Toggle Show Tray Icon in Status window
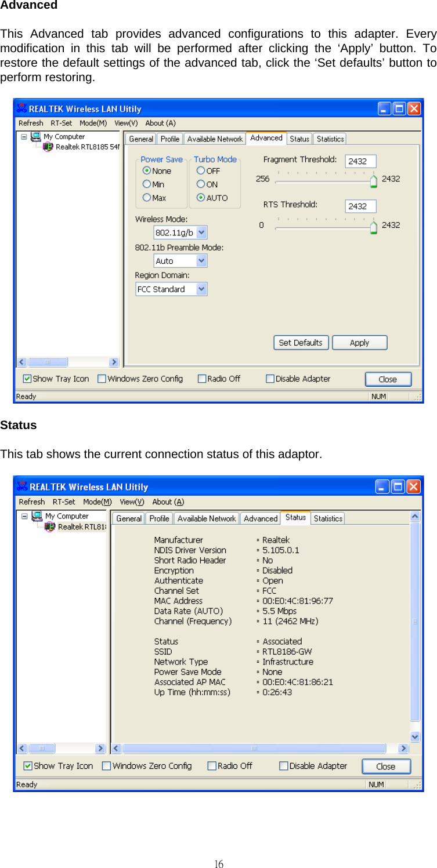Image resolution: width=437 pixels, height=868 pixels. tap(28, 766)
